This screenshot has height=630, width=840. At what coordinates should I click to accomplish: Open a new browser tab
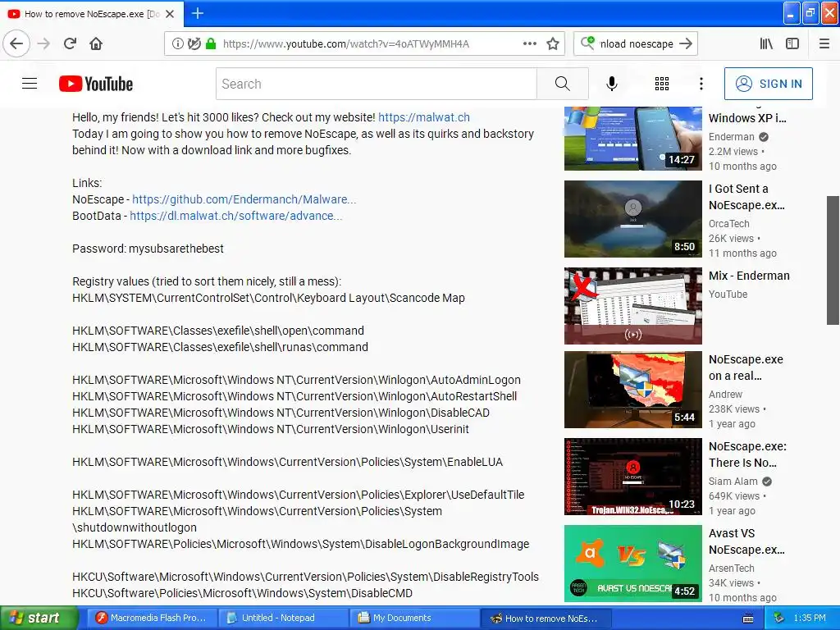click(x=198, y=13)
